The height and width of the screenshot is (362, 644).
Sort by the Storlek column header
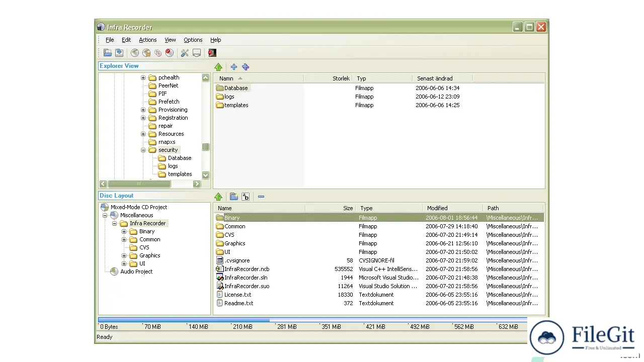[x=328, y=78]
